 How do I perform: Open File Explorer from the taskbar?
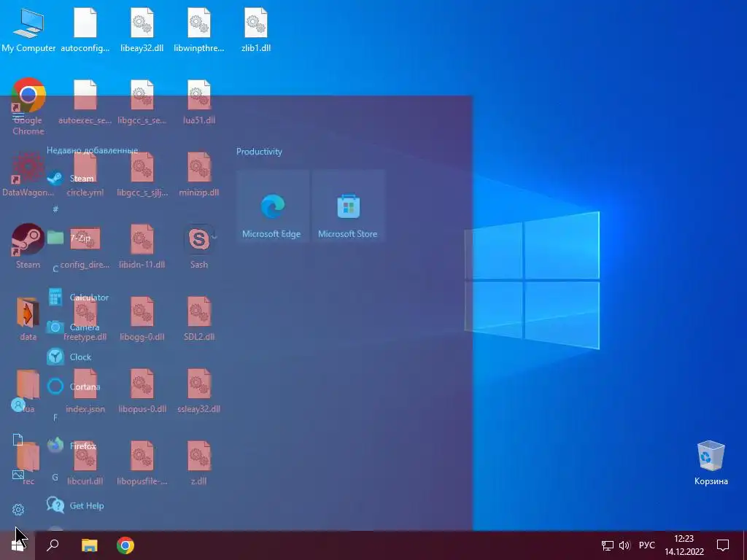pyautogui.click(x=89, y=545)
